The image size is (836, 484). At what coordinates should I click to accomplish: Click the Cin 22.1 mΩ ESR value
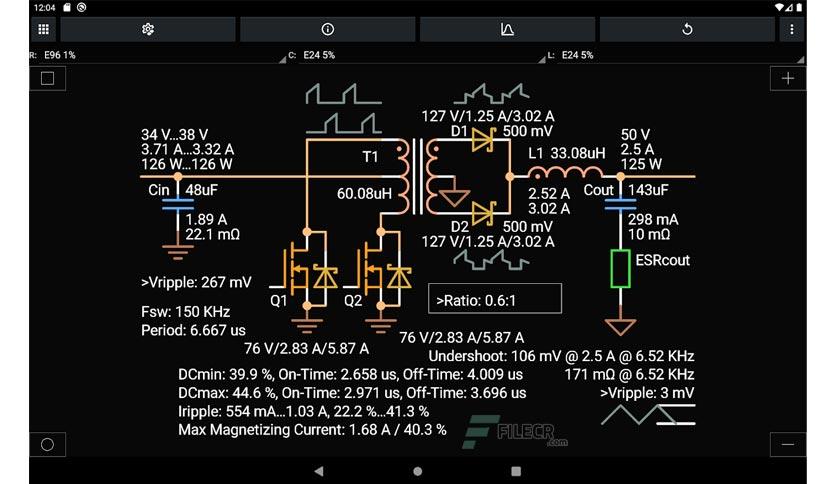point(212,235)
